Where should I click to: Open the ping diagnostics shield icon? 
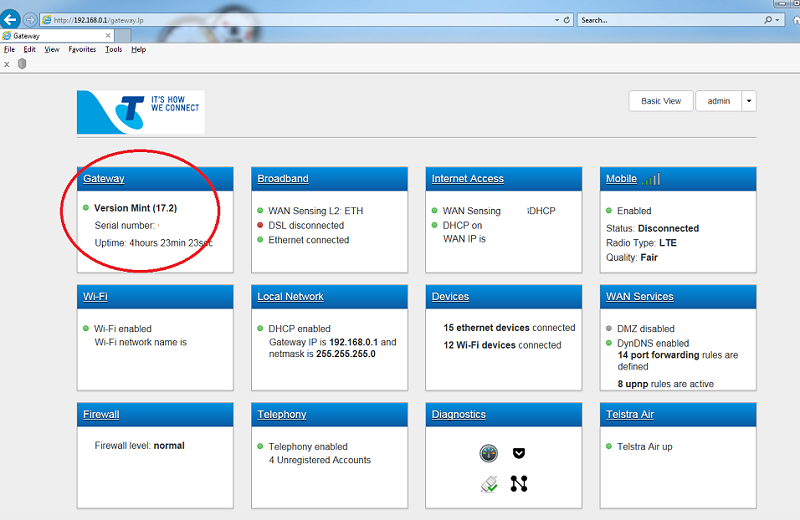click(x=519, y=453)
